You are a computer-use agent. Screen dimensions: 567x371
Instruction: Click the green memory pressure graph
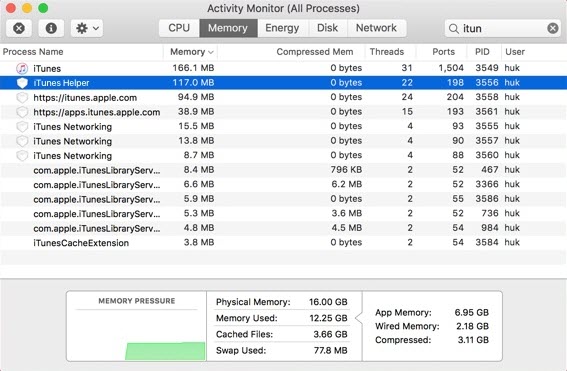165,351
